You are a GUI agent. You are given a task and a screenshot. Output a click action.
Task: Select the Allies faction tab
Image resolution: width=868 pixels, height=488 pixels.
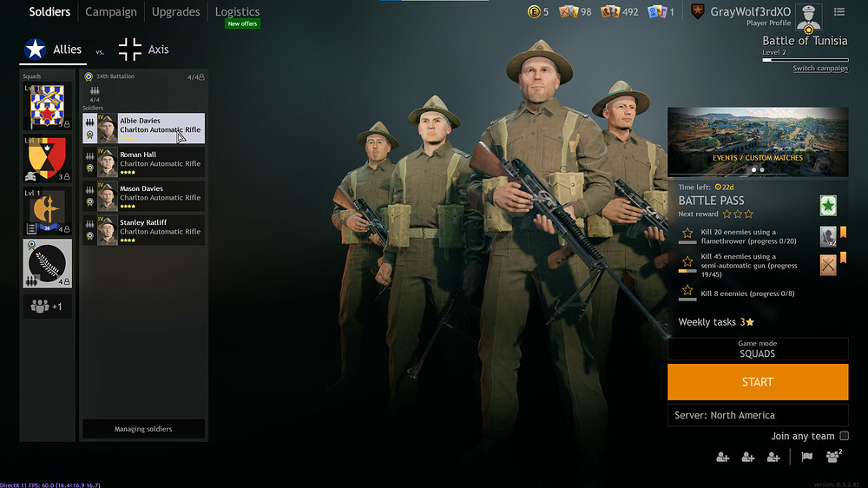[53, 49]
